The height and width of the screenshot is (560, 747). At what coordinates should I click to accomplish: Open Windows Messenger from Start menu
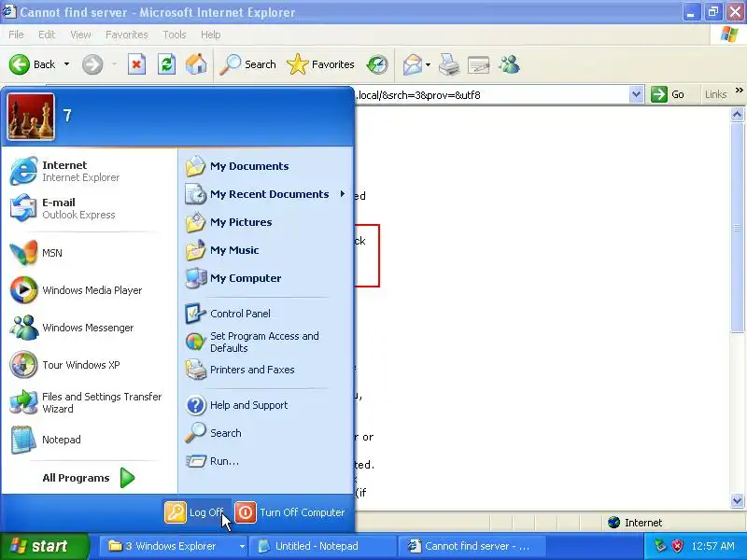point(89,328)
